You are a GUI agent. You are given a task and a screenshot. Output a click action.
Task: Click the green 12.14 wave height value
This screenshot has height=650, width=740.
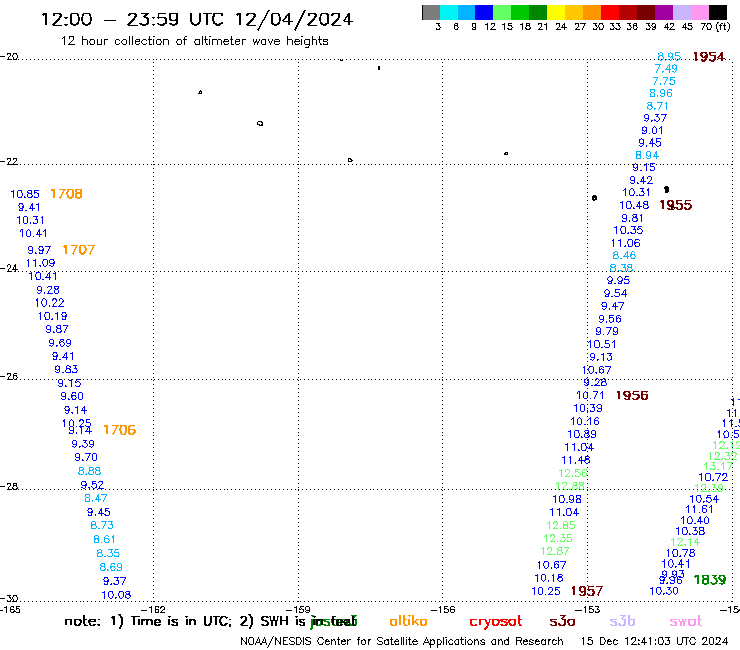click(685, 542)
